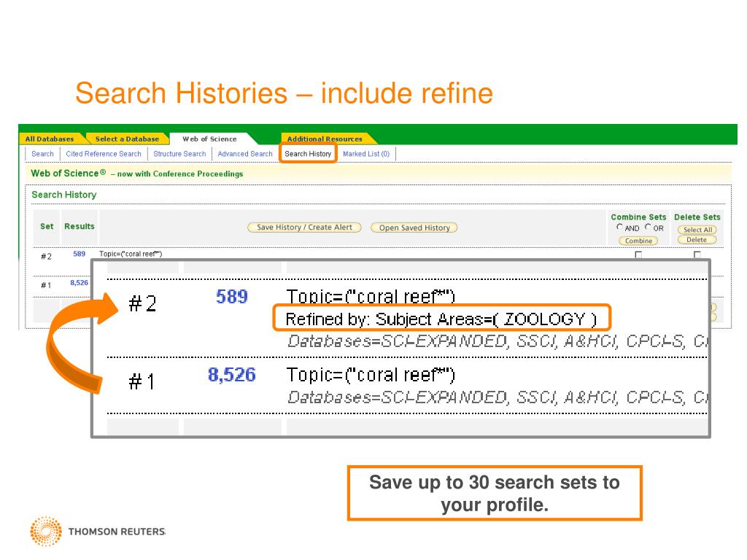
Task: Click the Combine Sets header label
Action: coord(638,217)
